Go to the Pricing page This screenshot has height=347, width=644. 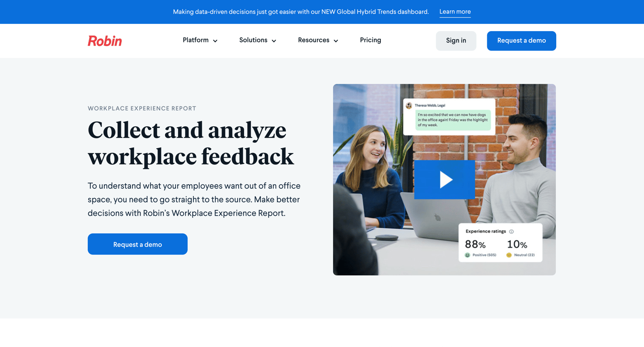pos(371,40)
